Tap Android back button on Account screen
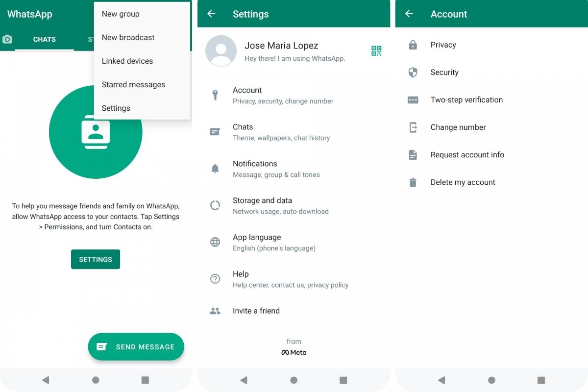588x392 pixels. 441,380
